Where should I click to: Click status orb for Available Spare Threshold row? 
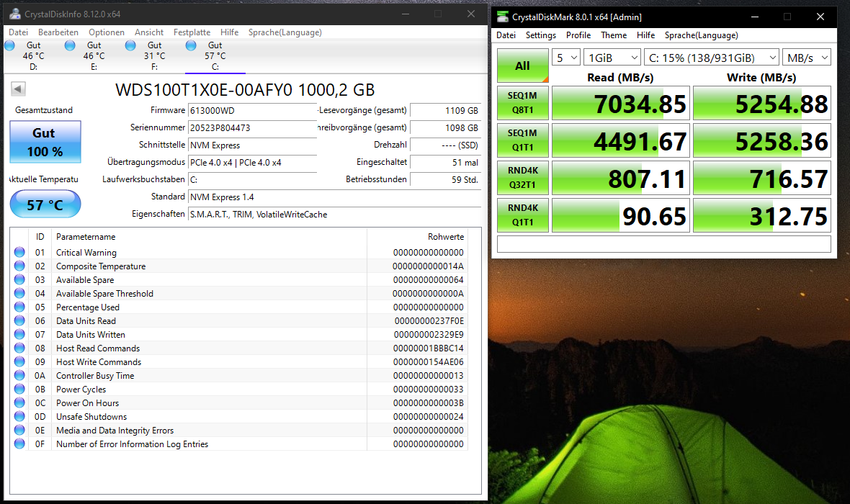[19, 293]
